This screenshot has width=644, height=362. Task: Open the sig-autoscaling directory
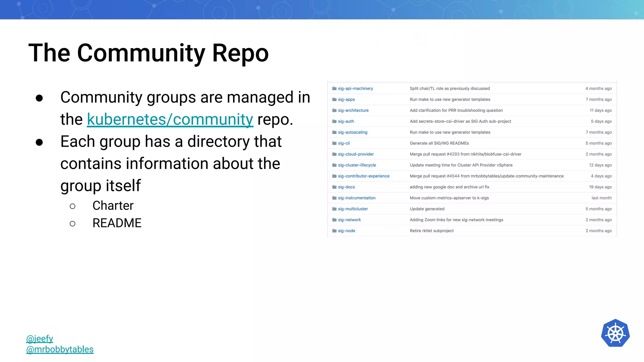click(353, 132)
